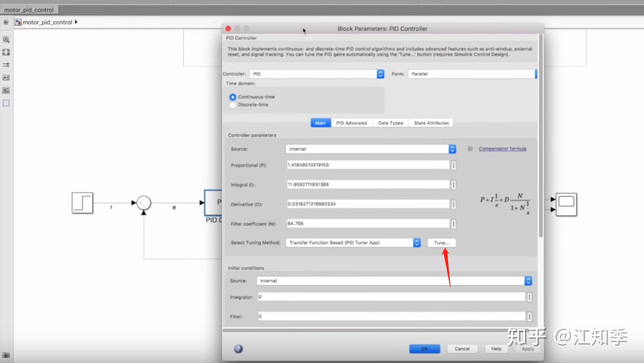Viewport: 644px width, 363px height.
Task: Open Controller parameters Source dropdown
Action: pos(371,149)
